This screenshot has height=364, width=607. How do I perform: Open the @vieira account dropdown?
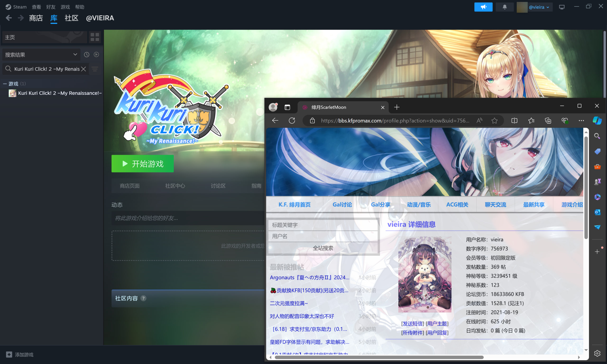[x=539, y=7]
